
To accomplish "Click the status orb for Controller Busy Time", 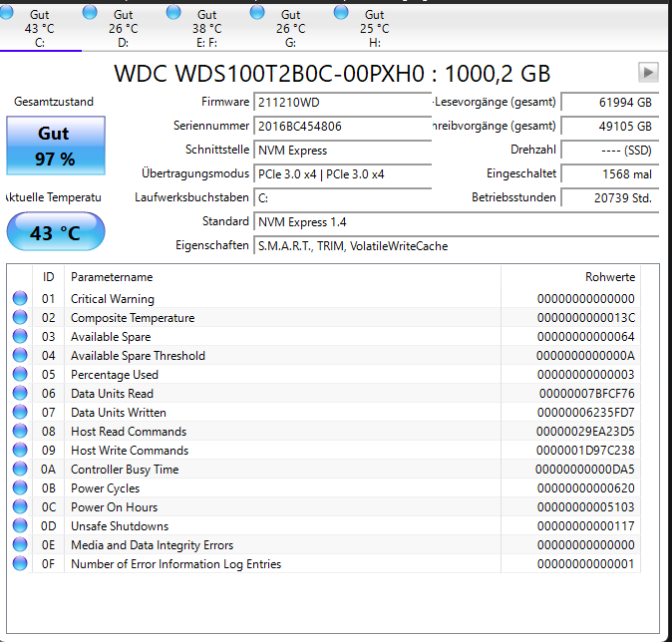I will [20, 469].
